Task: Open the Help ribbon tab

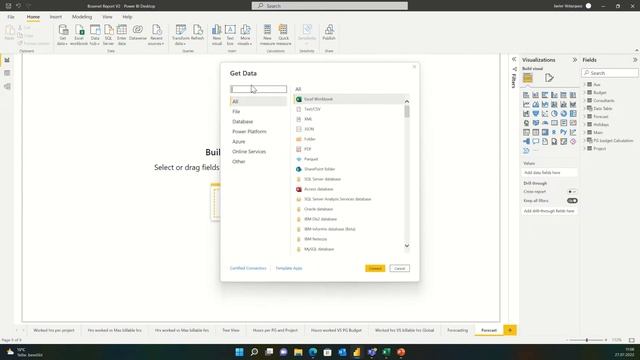Action: (x=127, y=17)
